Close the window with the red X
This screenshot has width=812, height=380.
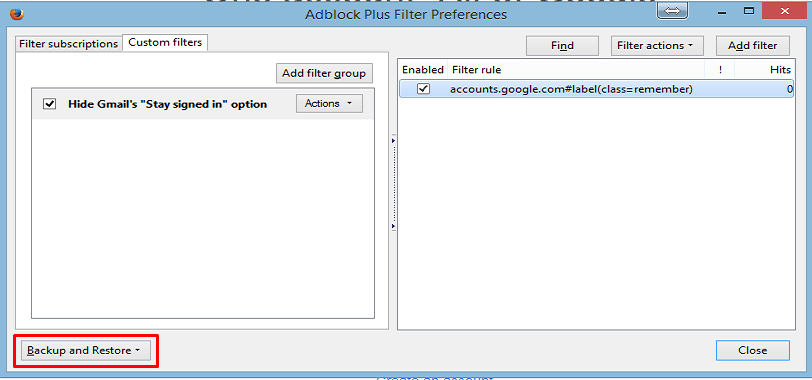tap(786, 10)
